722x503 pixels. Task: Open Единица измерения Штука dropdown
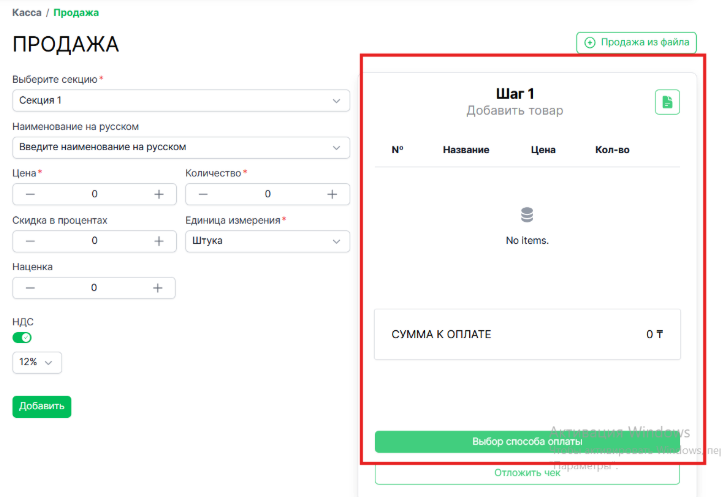click(267, 241)
